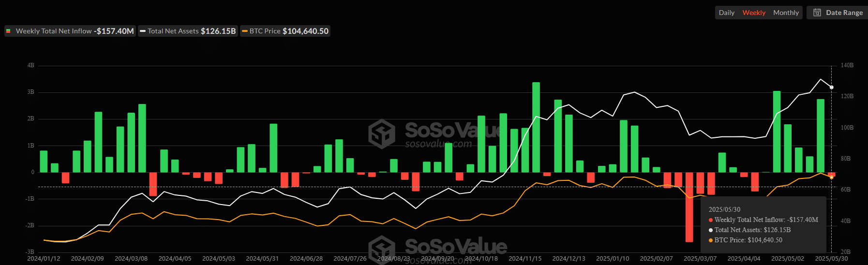The width and height of the screenshot is (868, 265).
Task: Click the 2024/03/08 x-axis date label
Action: [x=131, y=259]
